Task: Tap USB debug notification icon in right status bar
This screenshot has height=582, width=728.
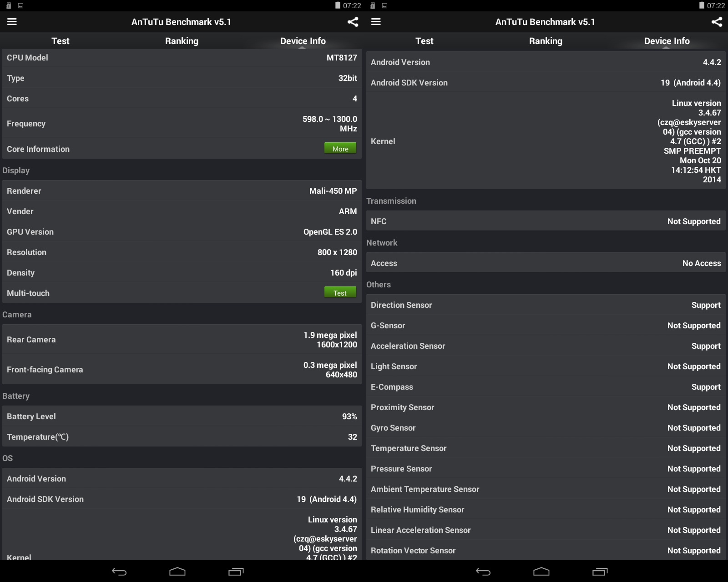Action: pyautogui.click(x=373, y=5)
